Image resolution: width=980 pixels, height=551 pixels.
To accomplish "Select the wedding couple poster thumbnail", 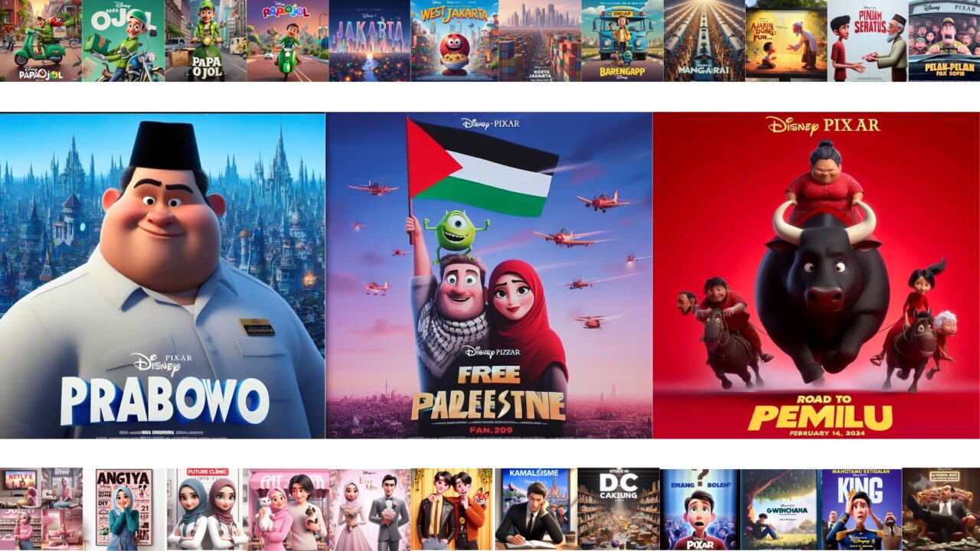I will tap(370, 509).
